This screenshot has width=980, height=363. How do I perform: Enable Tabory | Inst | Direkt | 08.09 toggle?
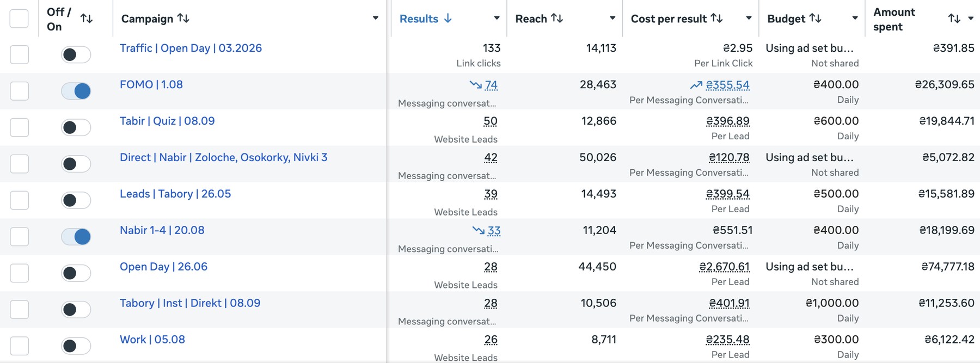pyautogui.click(x=76, y=310)
